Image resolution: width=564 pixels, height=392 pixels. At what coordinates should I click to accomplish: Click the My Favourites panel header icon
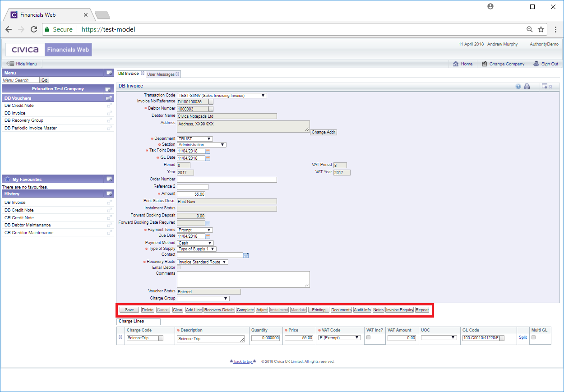tap(109, 179)
